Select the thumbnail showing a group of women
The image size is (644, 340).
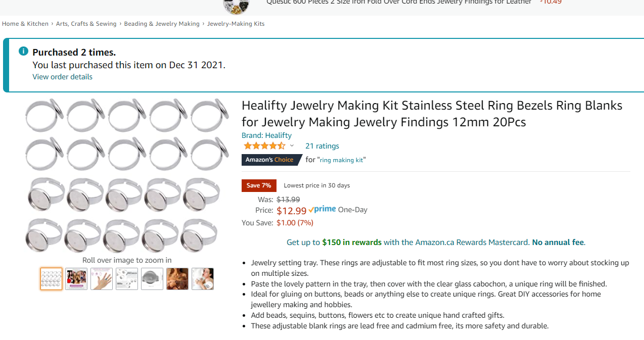[x=76, y=279]
